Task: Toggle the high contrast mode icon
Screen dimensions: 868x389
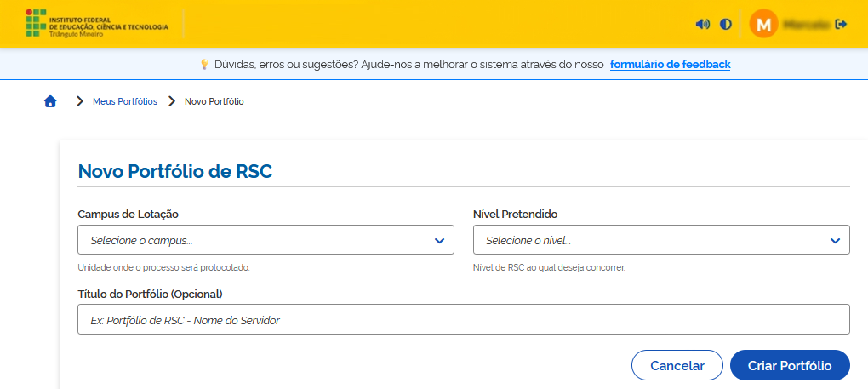Action: point(726,24)
